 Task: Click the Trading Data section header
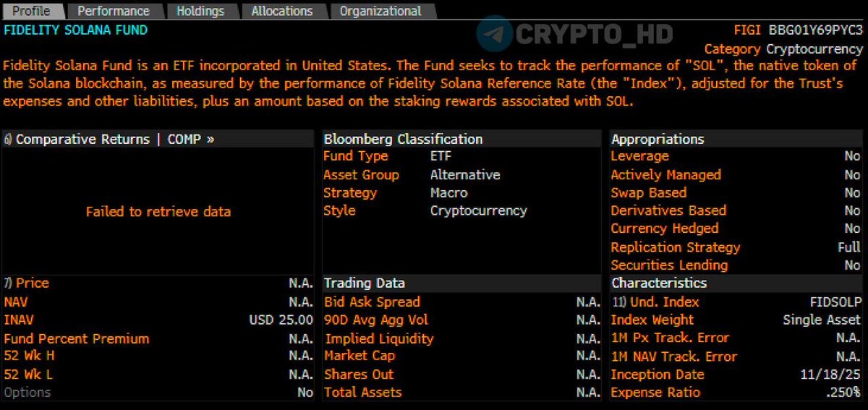pos(364,283)
